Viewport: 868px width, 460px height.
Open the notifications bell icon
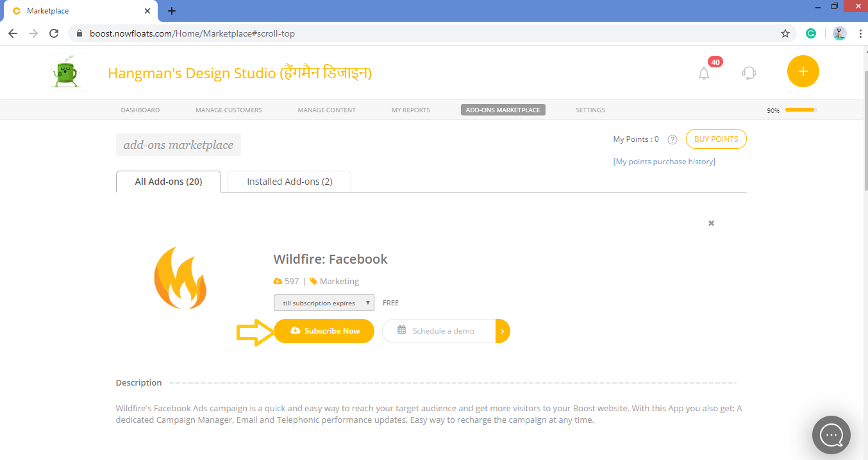coord(704,73)
